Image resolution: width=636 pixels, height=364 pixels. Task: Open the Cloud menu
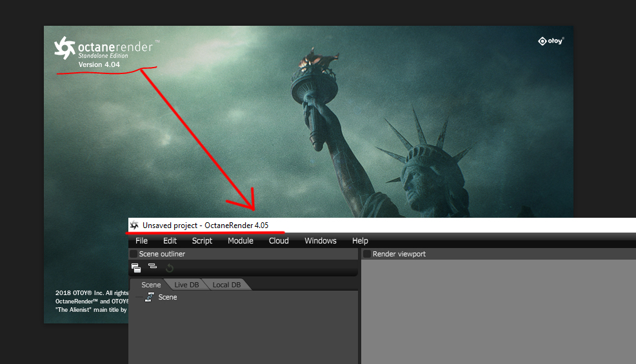coord(279,241)
